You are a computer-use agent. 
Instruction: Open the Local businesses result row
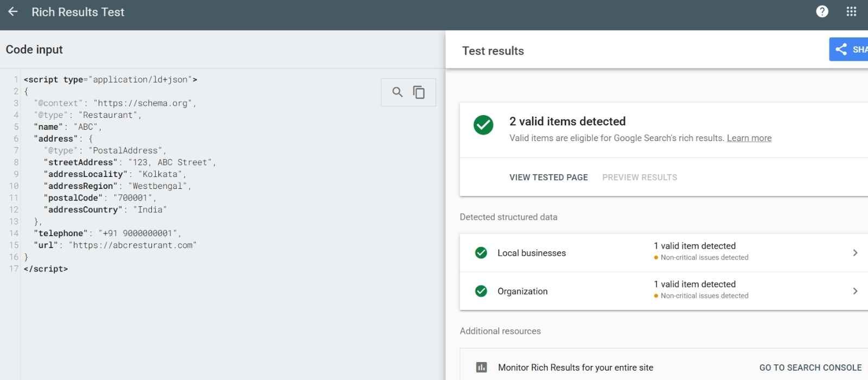[x=663, y=253]
